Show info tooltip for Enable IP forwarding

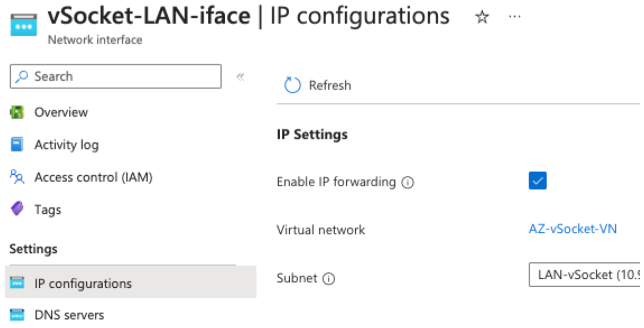coord(408,183)
